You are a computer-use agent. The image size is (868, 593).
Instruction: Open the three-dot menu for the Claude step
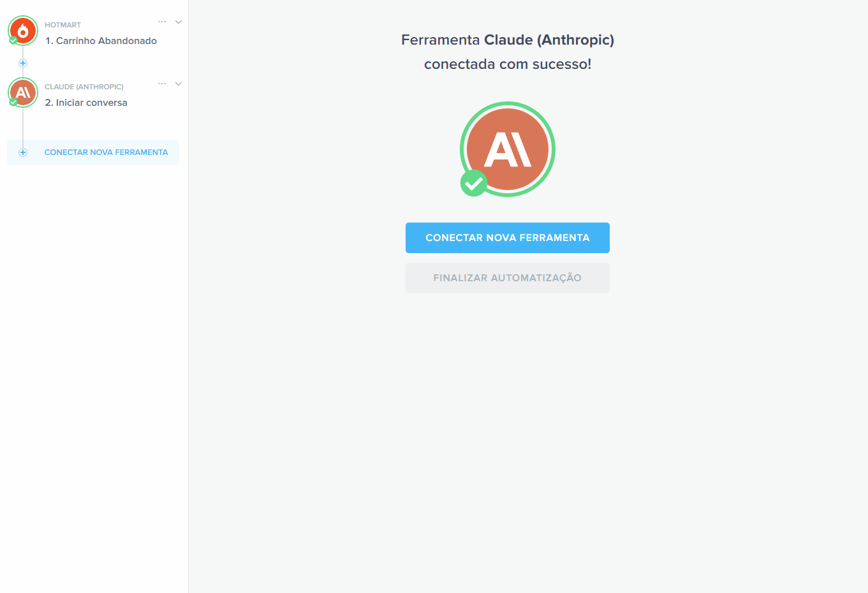(x=162, y=84)
